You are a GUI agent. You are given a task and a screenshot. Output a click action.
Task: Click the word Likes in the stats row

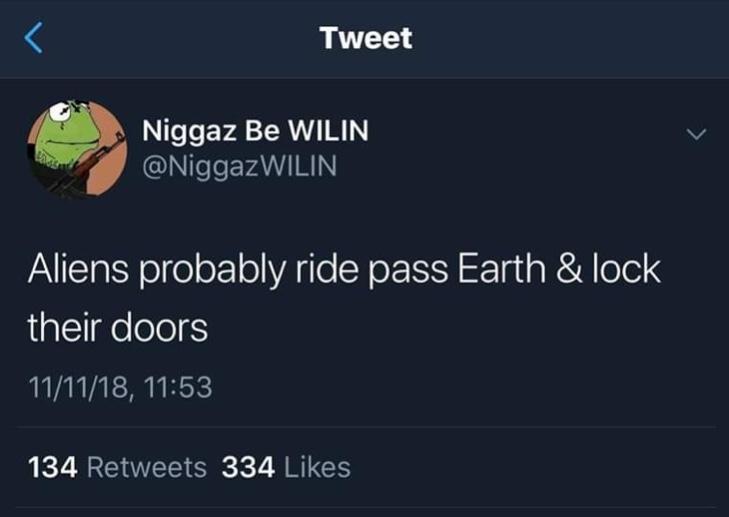pos(317,467)
